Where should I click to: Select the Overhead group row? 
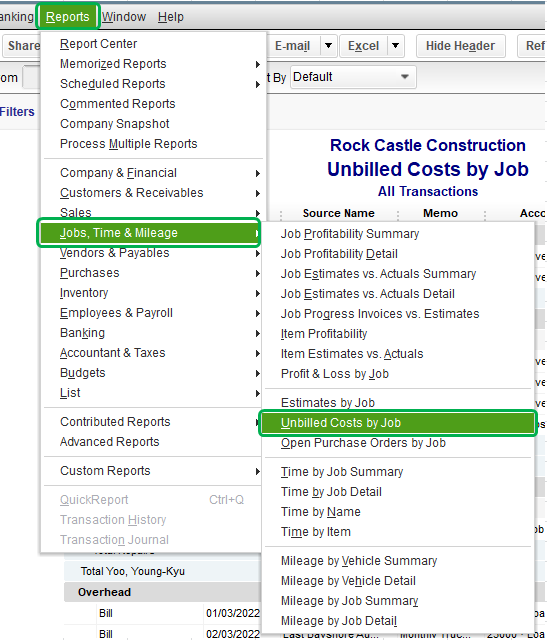pos(162,592)
